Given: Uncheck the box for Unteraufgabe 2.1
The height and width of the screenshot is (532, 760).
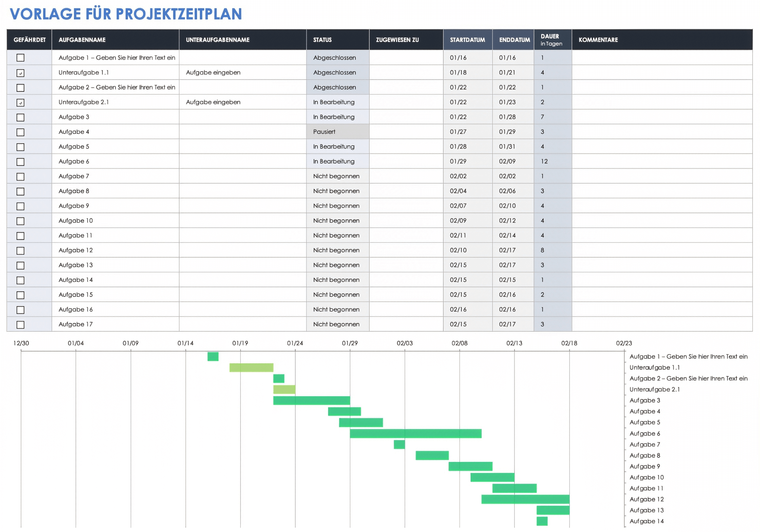Looking at the screenshot, I should tap(21, 103).
